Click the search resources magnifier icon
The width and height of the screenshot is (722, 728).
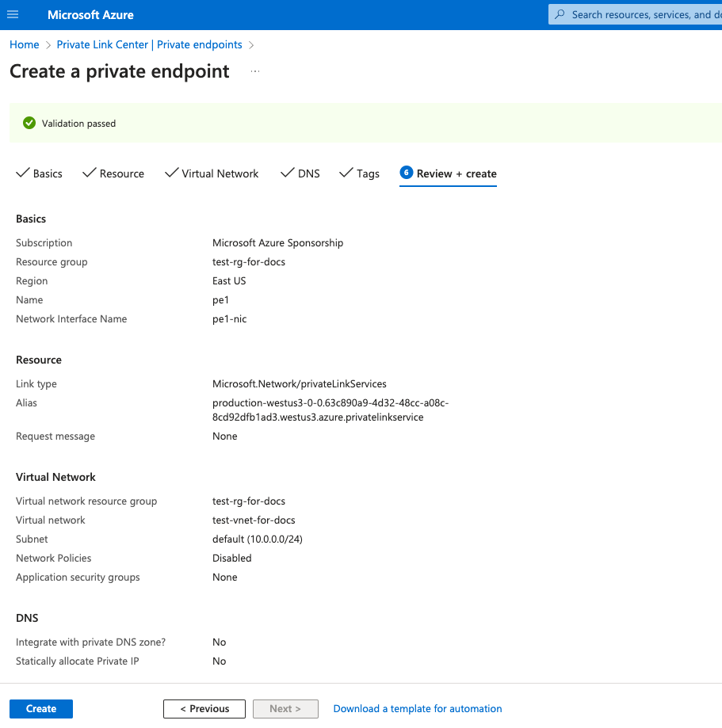[x=560, y=14]
